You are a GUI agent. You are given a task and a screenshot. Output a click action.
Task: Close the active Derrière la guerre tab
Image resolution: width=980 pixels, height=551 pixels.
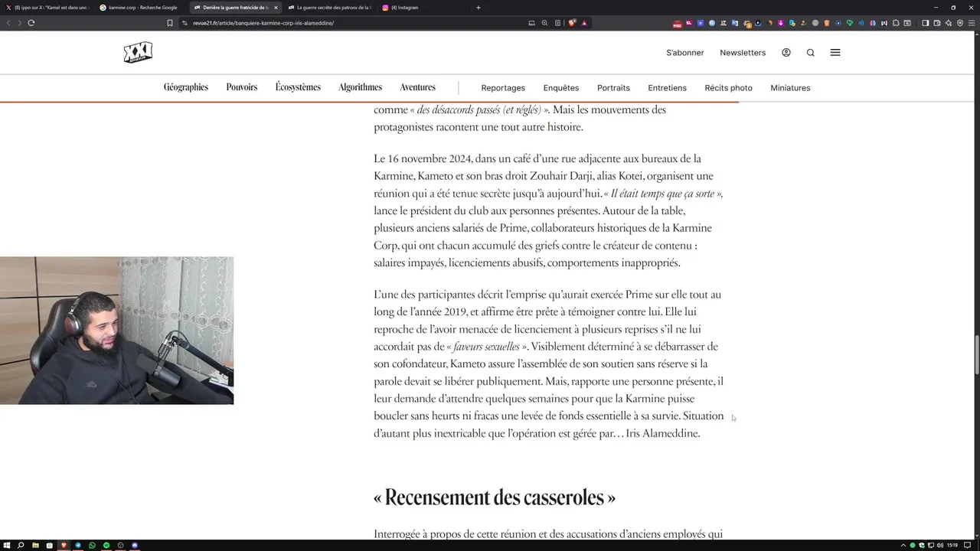coord(276,8)
